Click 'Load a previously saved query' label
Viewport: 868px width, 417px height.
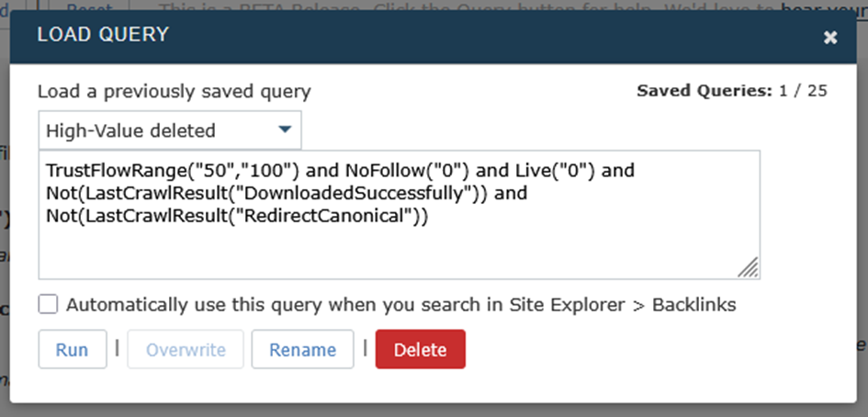pyautogui.click(x=174, y=91)
